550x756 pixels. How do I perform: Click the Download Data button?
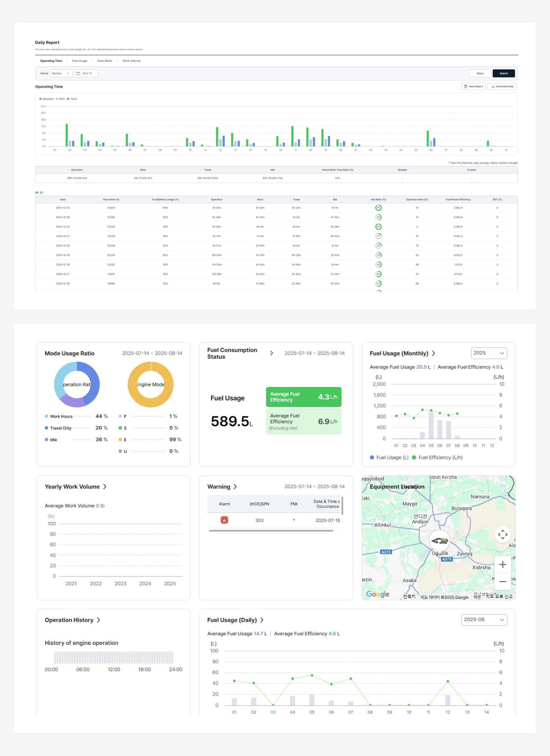click(x=502, y=86)
